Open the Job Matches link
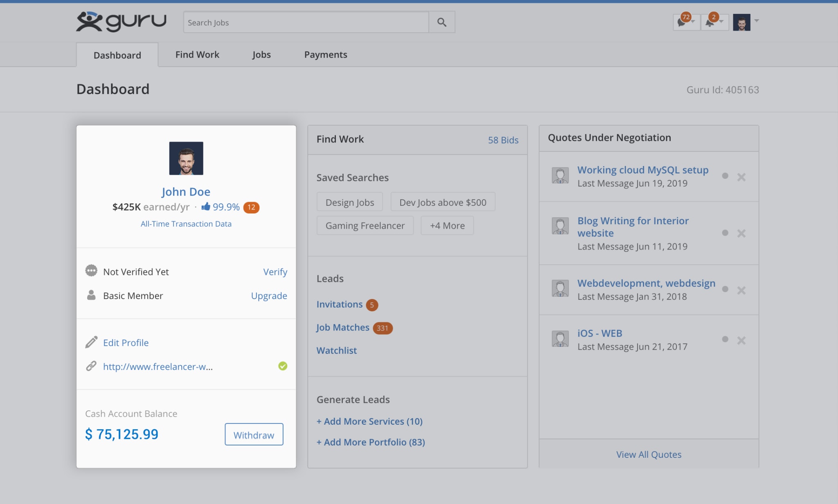This screenshot has width=838, height=504. point(342,327)
